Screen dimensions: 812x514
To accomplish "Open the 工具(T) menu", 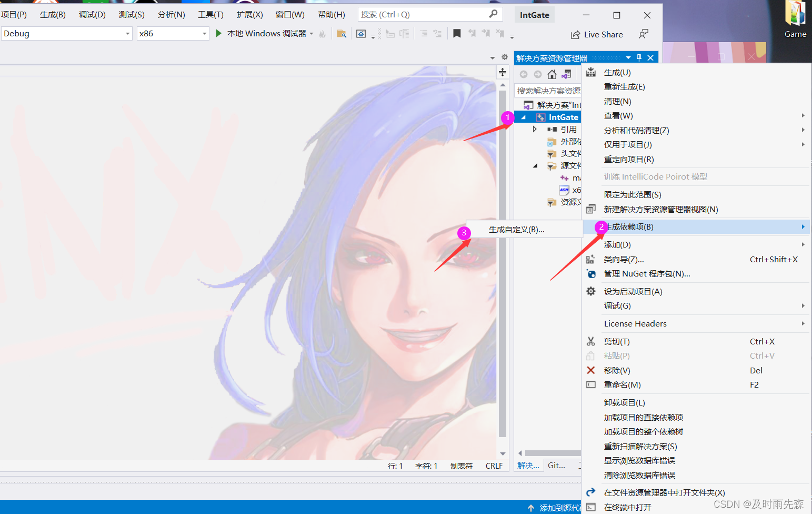I will 210,15.
